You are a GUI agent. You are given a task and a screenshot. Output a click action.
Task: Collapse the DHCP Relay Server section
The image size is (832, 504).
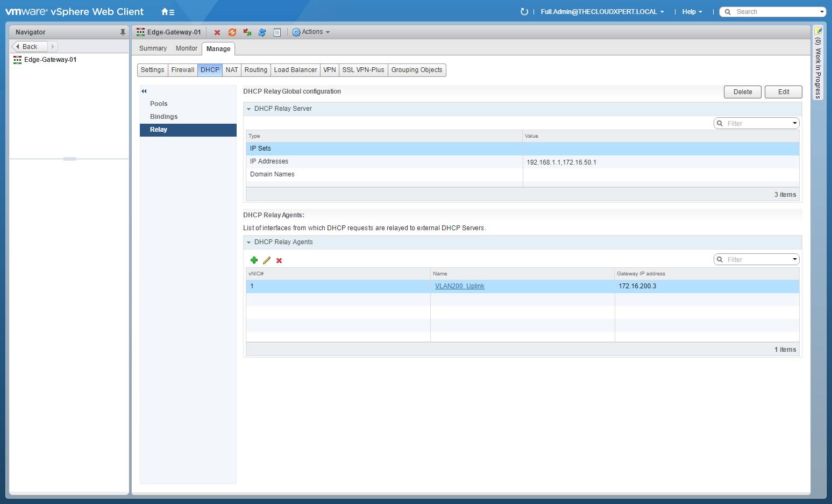pyautogui.click(x=249, y=109)
